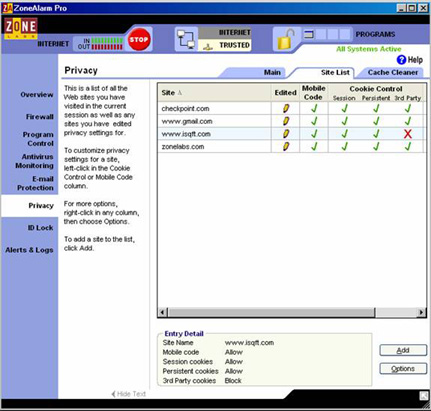Open the Program Control panel
Image resolution: width=431 pixels, height=411 pixels.
(x=38, y=139)
